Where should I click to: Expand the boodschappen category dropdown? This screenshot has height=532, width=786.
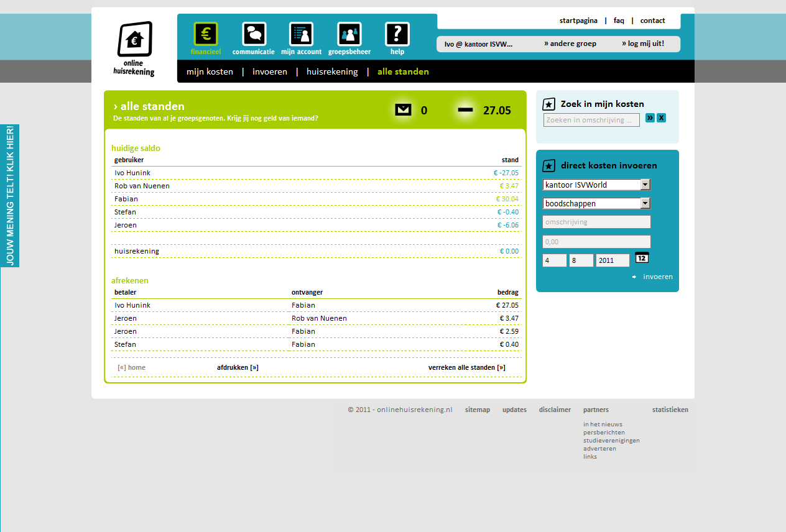coord(645,203)
